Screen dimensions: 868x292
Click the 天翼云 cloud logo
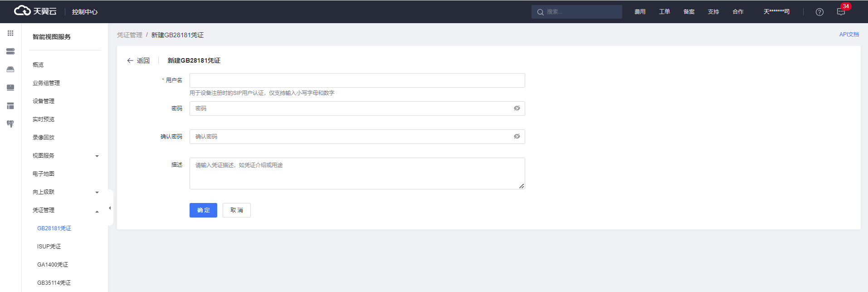[35, 11]
